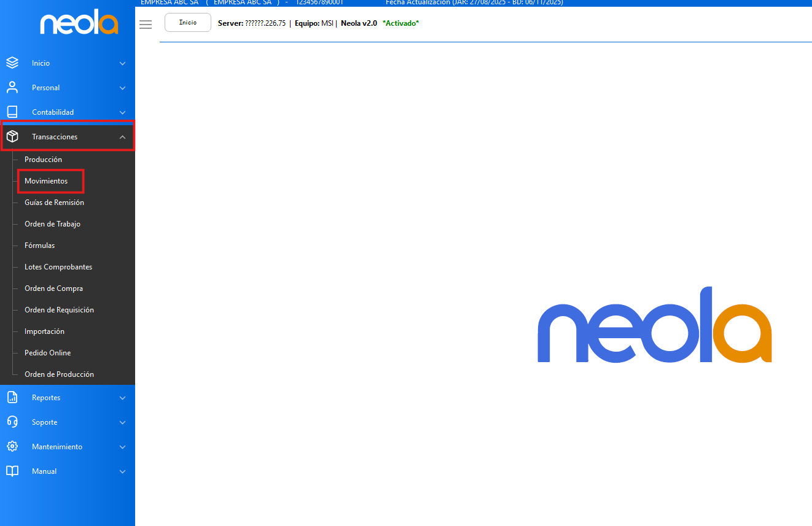The width and height of the screenshot is (812, 526).
Task: Open the Movimientos submenu item
Action: point(46,181)
